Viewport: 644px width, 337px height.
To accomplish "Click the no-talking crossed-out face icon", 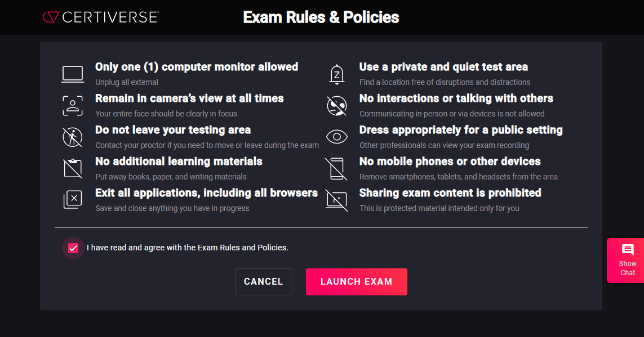I will 337,106.
